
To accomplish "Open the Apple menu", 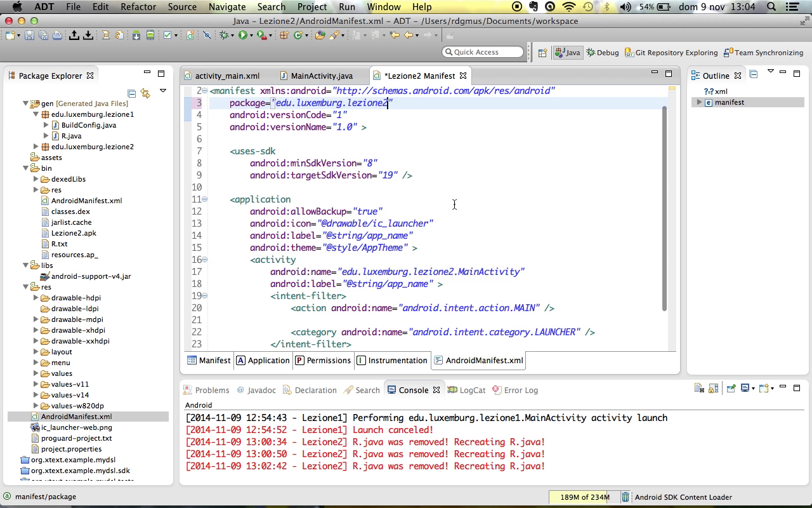I will coord(17,7).
